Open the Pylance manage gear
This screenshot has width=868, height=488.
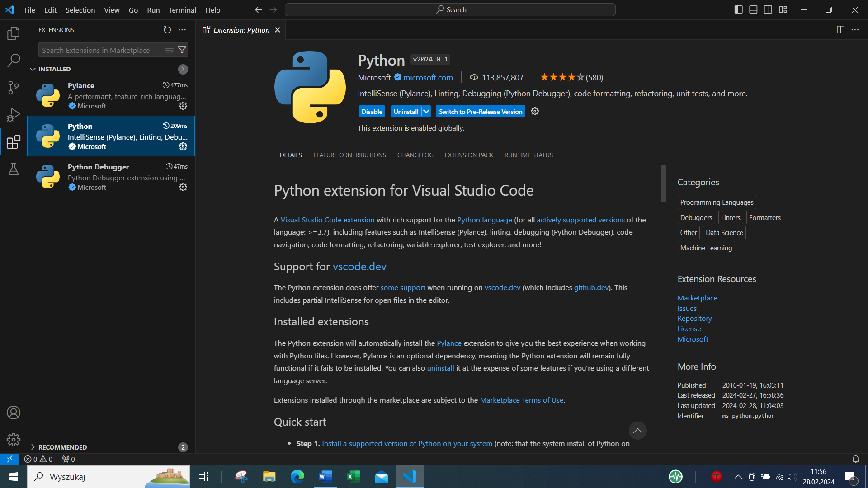pyautogui.click(x=183, y=106)
